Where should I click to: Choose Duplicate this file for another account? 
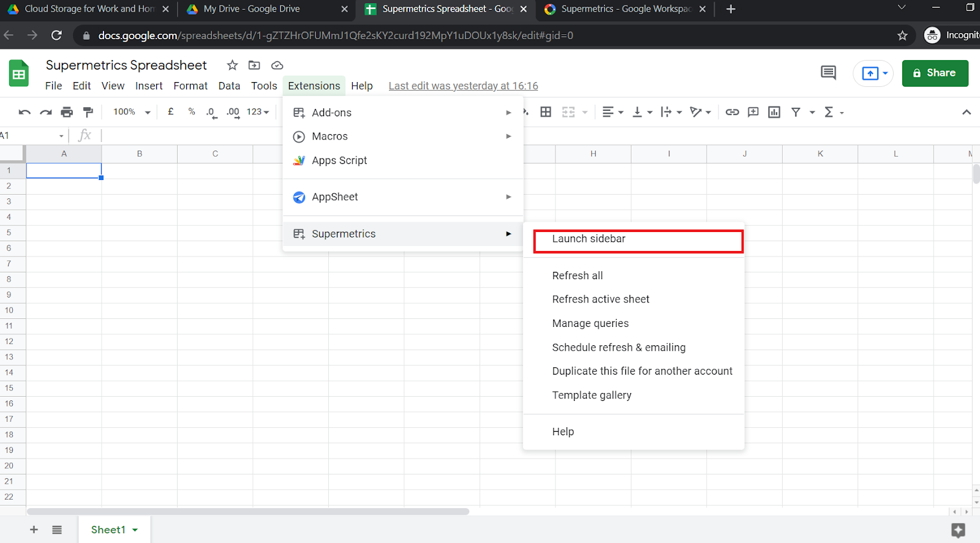pos(634,371)
